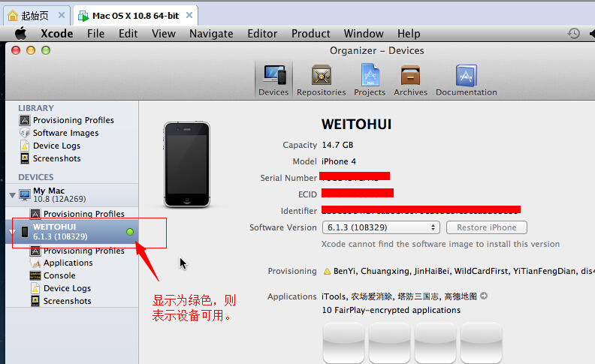The width and height of the screenshot is (595, 364).
Task: Open the Xcode menu
Action: click(x=57, y=34)
